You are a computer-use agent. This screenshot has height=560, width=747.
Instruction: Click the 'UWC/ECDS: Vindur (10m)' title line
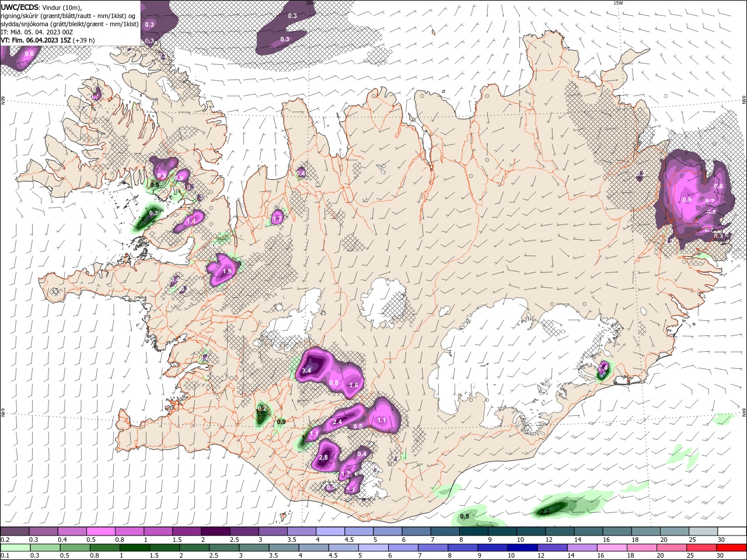pos(41,7)
